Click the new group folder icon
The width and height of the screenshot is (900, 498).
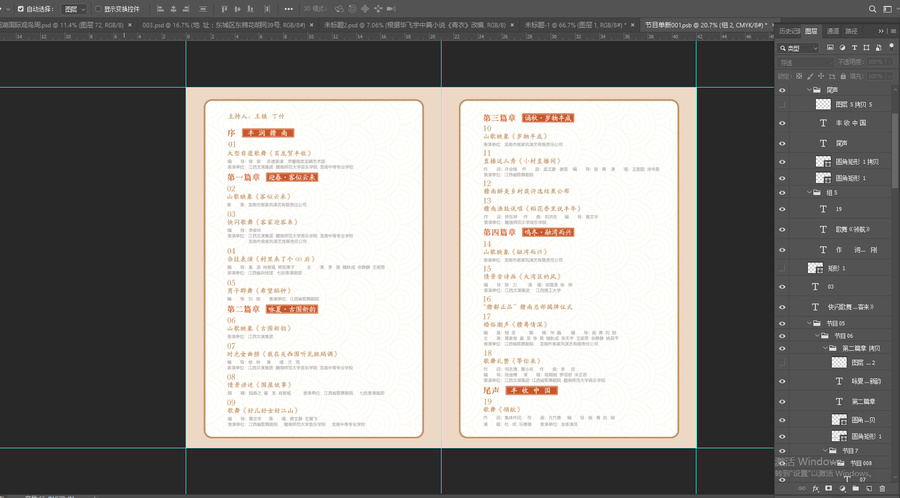click(855, 489)
